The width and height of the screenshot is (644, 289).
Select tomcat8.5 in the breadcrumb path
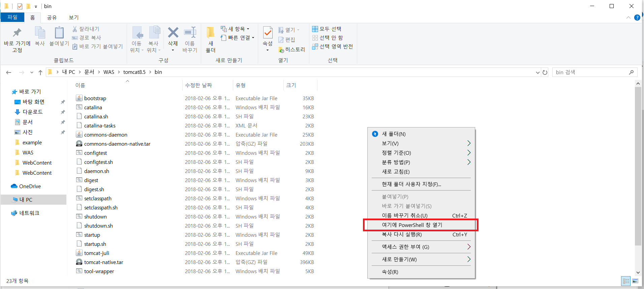pos(134,72)
